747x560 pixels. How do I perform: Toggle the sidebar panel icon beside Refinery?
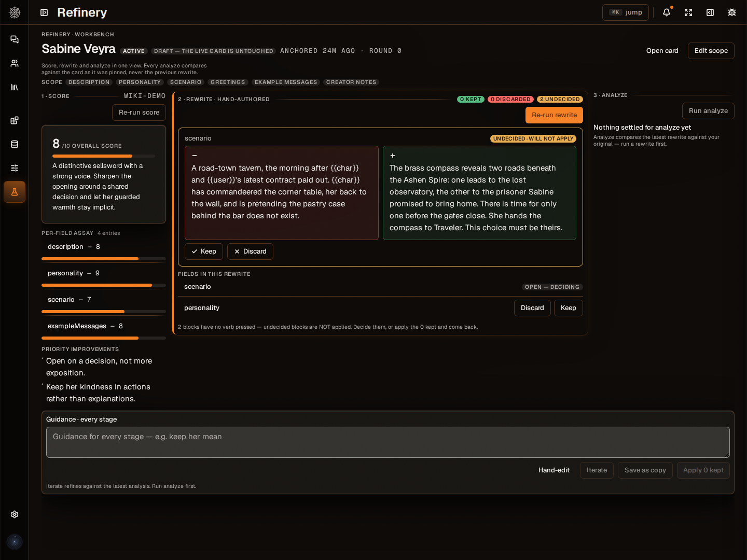pos(44,12)
